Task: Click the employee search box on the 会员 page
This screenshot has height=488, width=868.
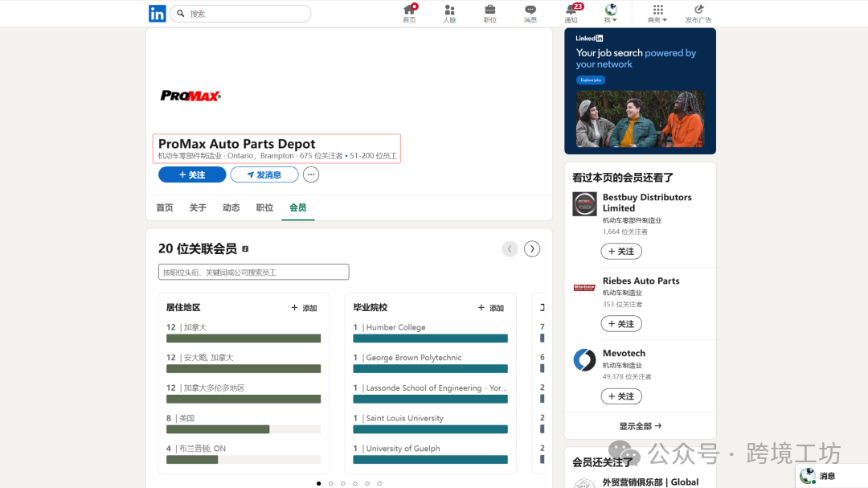Action: (254, 271)
